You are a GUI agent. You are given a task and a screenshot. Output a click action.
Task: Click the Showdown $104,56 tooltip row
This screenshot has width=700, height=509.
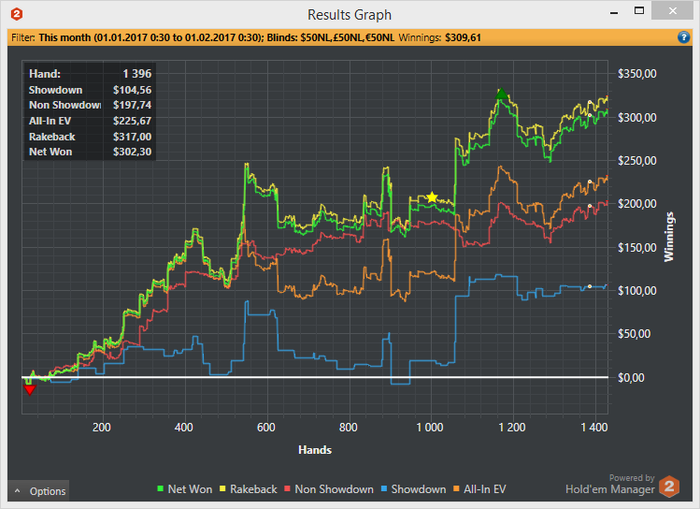90,90
